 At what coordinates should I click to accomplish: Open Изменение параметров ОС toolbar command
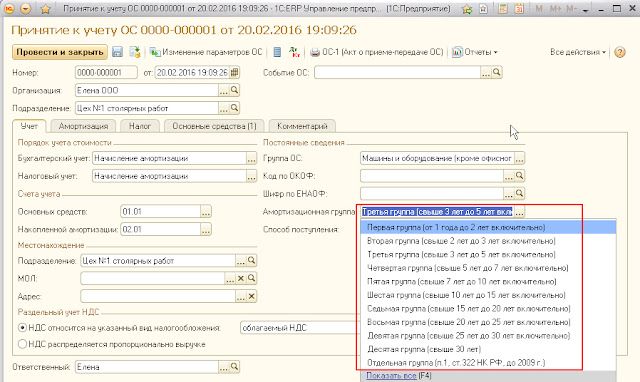click(206, 52)
